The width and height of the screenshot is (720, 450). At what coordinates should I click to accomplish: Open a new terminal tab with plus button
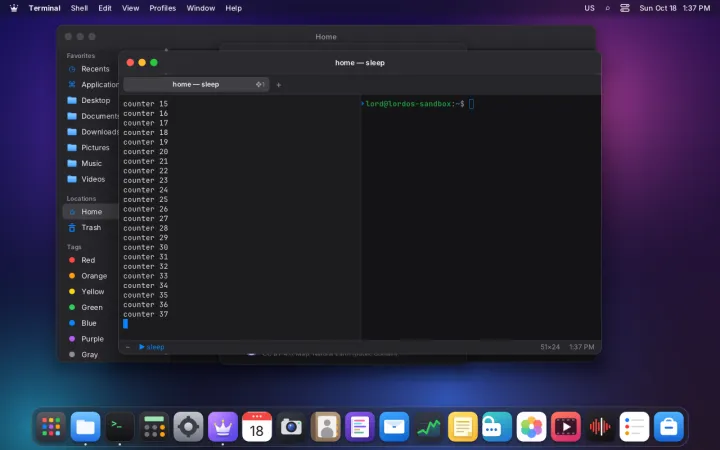tap(278, 84)
